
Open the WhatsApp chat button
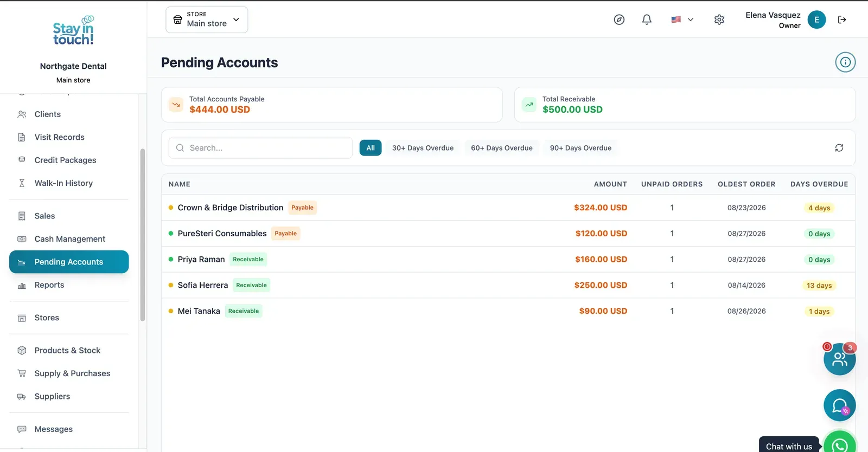click(840, 444)
